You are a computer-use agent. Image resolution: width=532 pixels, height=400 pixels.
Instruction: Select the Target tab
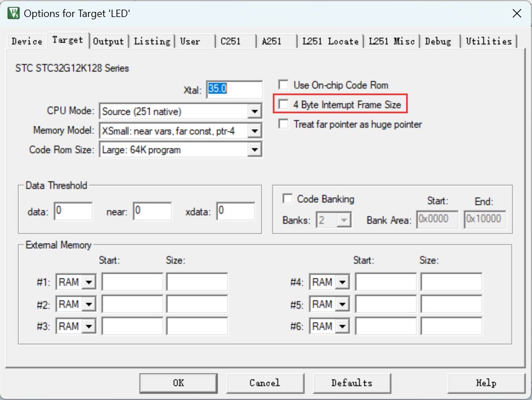point(68,40)
